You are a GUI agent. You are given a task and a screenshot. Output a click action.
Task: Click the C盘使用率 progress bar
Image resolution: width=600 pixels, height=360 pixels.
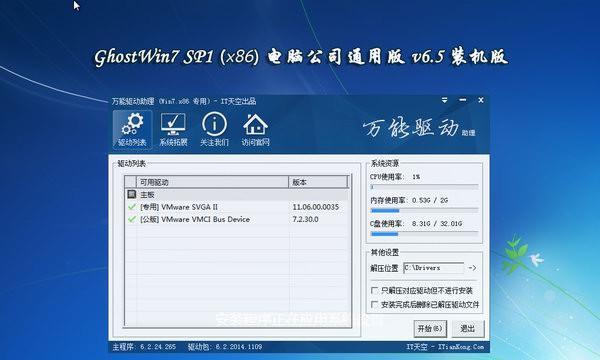(x=424, y=234)
